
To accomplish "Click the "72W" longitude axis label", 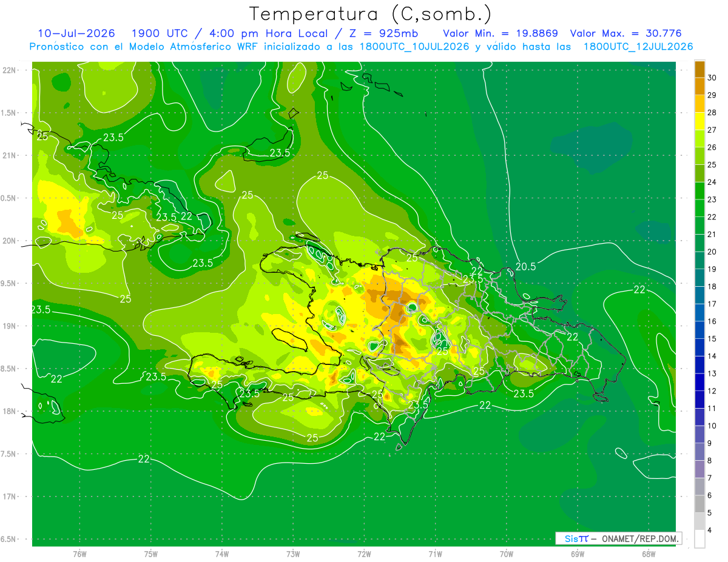I will (364, 554).
